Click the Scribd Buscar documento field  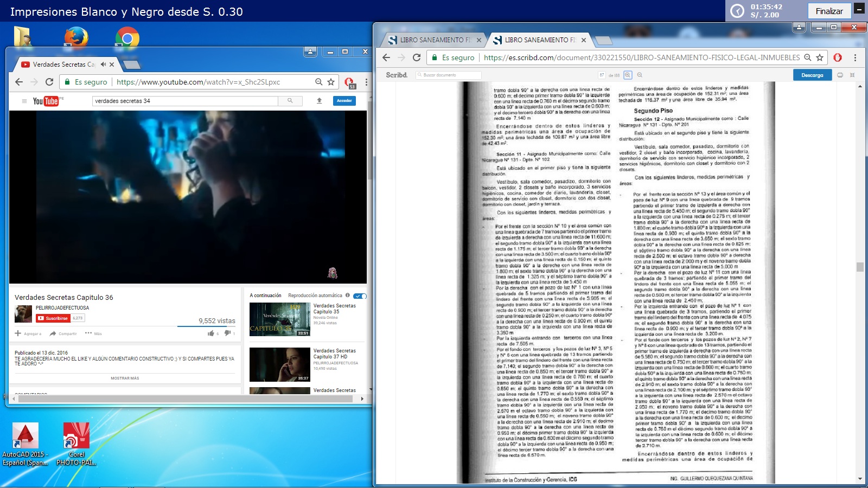click(x=449, y=75)
